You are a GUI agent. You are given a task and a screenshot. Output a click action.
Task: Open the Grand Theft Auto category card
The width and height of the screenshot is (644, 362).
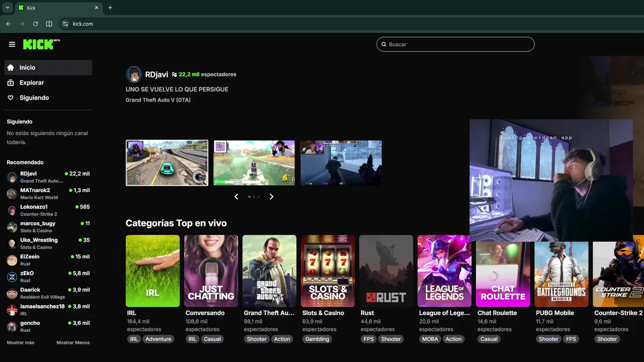(269, 271)
